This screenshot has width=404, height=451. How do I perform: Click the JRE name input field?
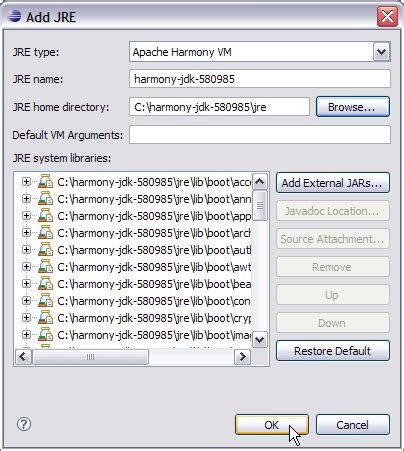pyautogui.click(x=260, y=79)
